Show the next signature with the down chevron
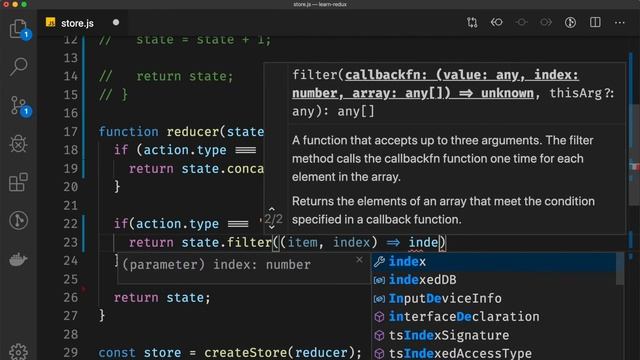Viewport: 640px width, 360px height. pos(272,227)
